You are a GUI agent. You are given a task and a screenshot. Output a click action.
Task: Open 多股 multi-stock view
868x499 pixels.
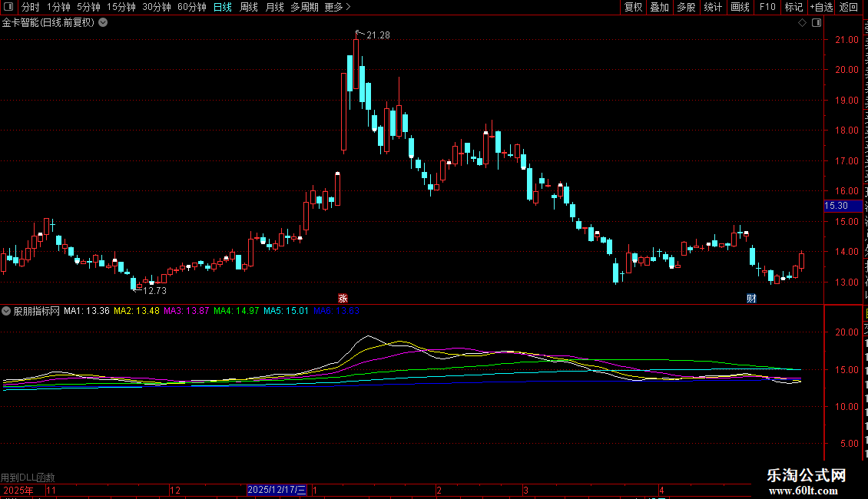[686, 7]
